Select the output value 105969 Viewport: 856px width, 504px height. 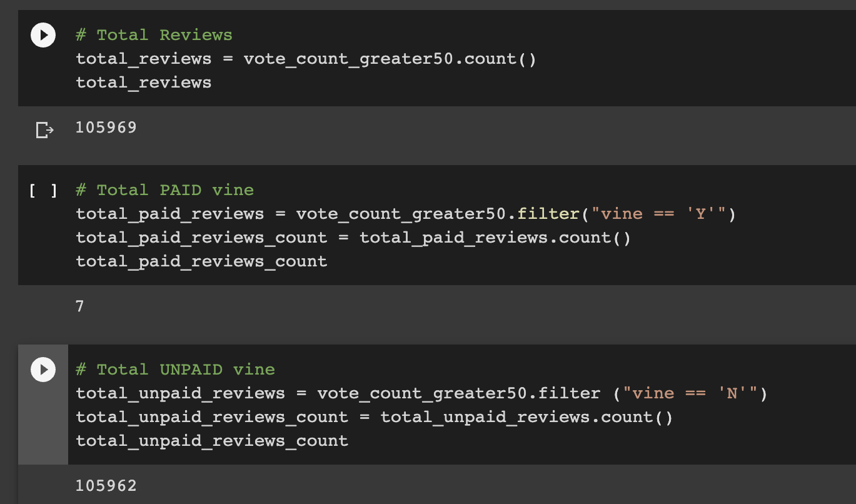click(106, 127)
